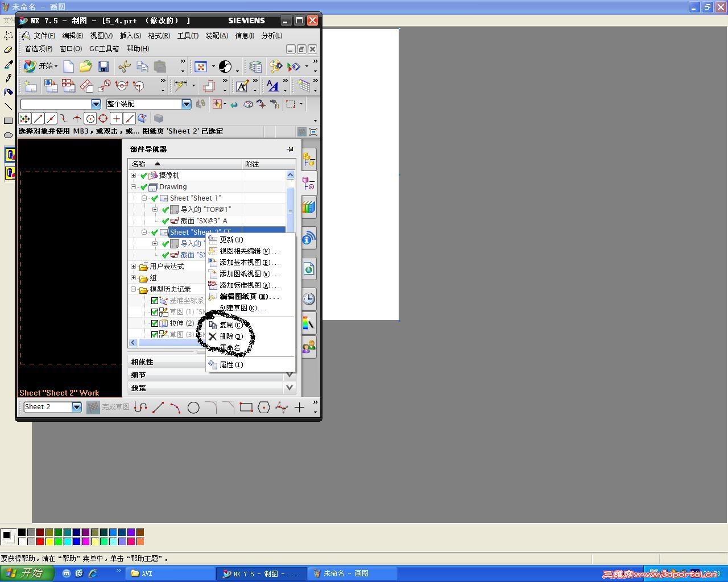
Task: Expand the 导入的 "TOP@1" node
Action: pyautogui.click(x=155, y=209)
